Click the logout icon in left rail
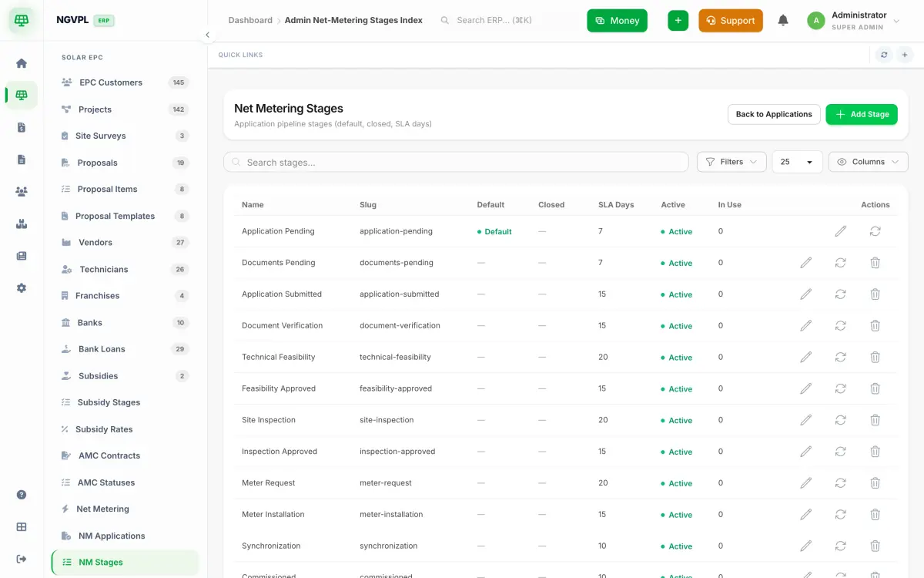 coord(22,559)
